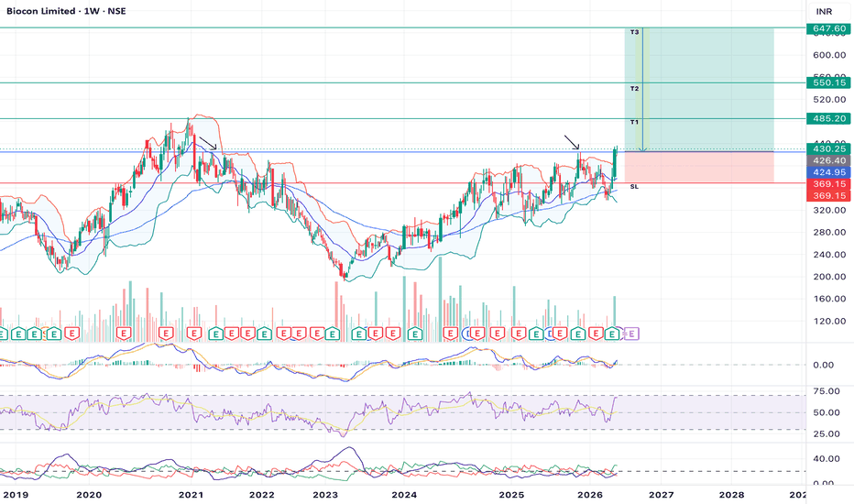Click the T1 target label
The image size is (854, 504).
634,122
